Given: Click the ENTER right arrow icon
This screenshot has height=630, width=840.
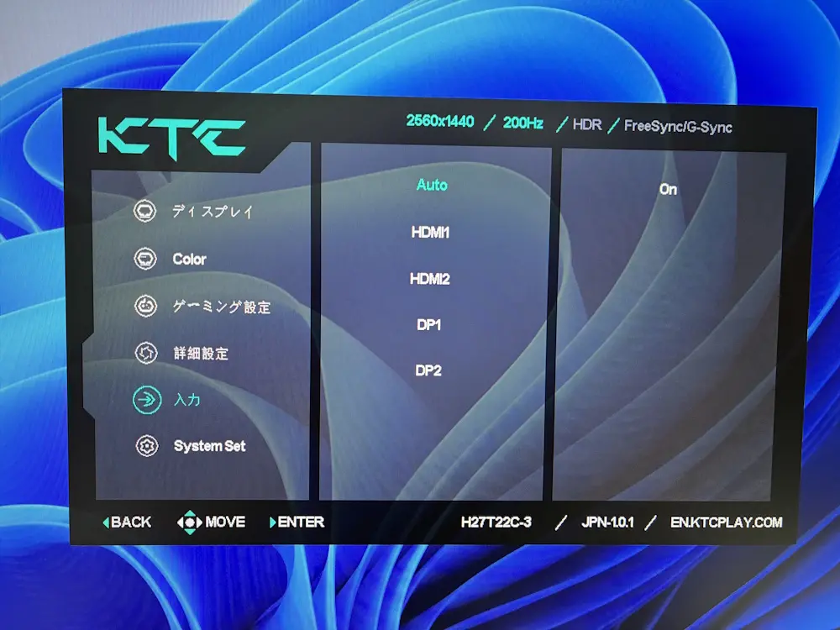Looking at the screenshot, I should click(x=273, y=522).
